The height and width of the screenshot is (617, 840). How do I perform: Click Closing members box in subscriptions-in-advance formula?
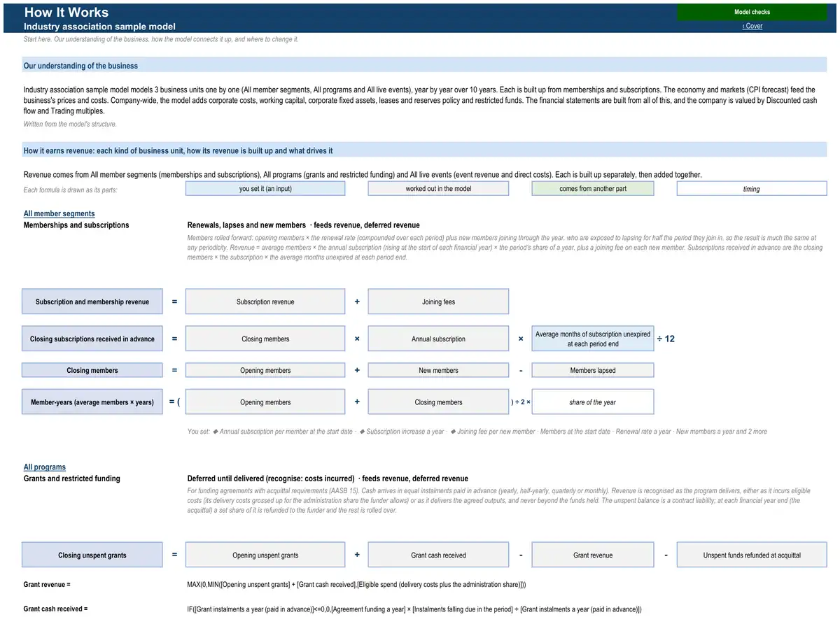265,339
